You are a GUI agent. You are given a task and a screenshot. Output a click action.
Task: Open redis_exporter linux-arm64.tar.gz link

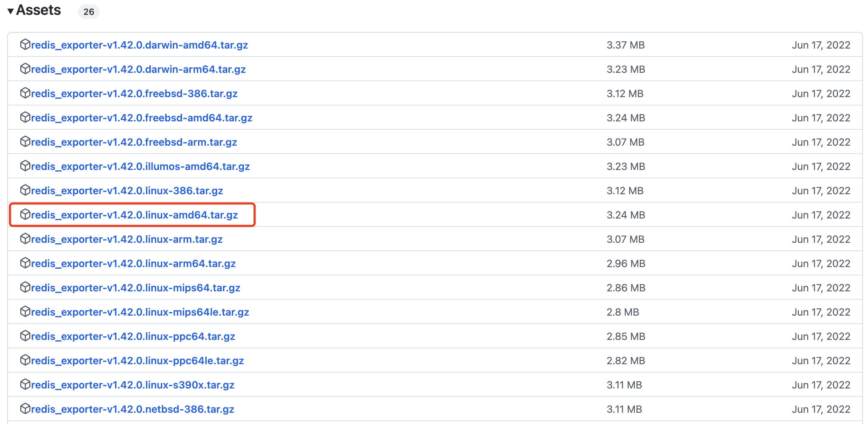pyautogui.click(x=133, y=263)
